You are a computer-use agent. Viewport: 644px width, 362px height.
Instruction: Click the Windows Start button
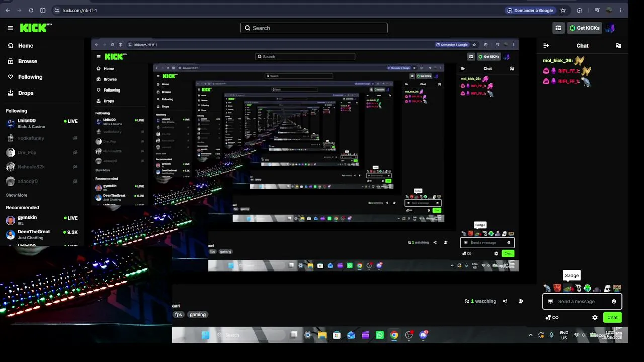pyautogui.click(x=206, y=335)
